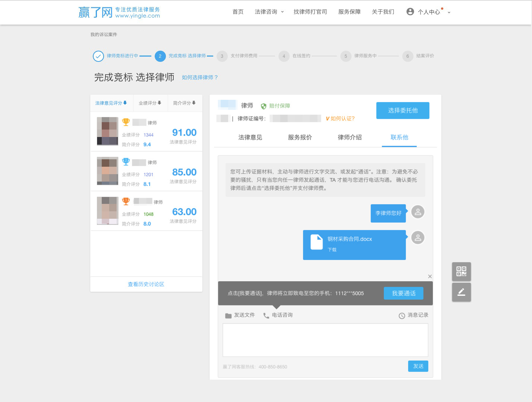Click the hotline text 400-850-8650
Image resolution: width=532 pixels, height=402 pixels.
coord(273,367)
